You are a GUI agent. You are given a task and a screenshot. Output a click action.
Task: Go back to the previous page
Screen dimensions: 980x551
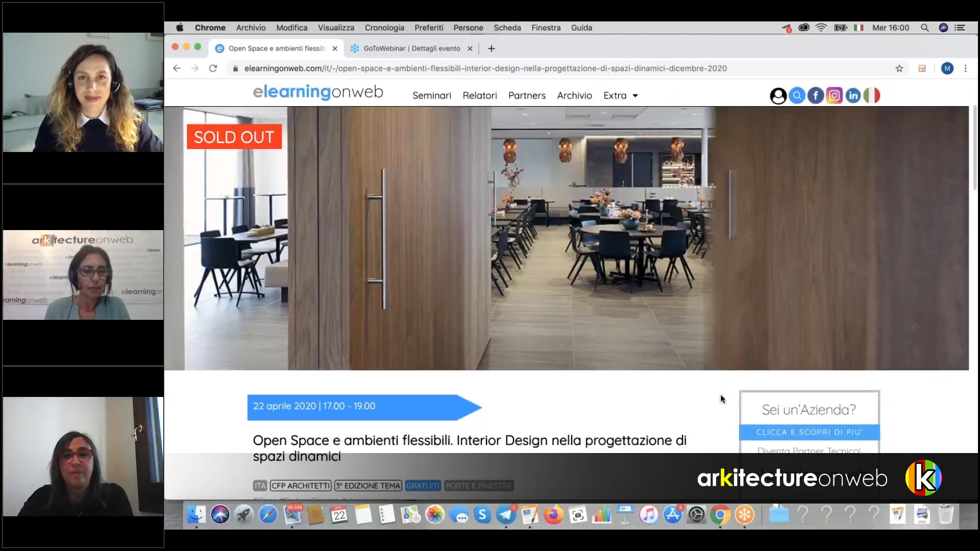177,68
